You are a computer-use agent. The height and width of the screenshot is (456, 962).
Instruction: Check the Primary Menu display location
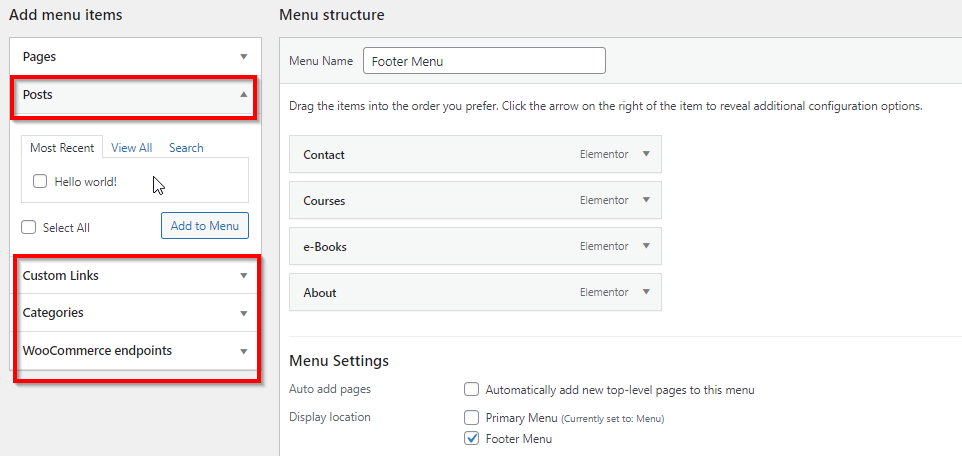471,418
